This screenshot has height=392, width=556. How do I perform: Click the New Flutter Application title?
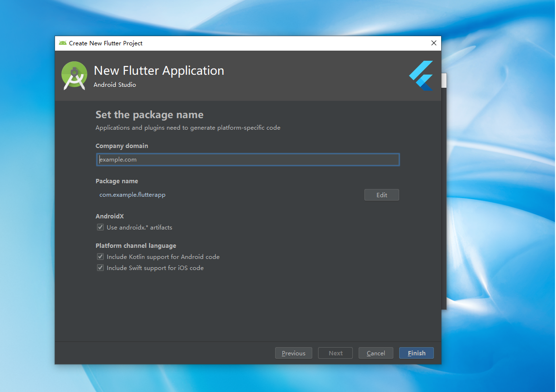[x=159, y=70]
